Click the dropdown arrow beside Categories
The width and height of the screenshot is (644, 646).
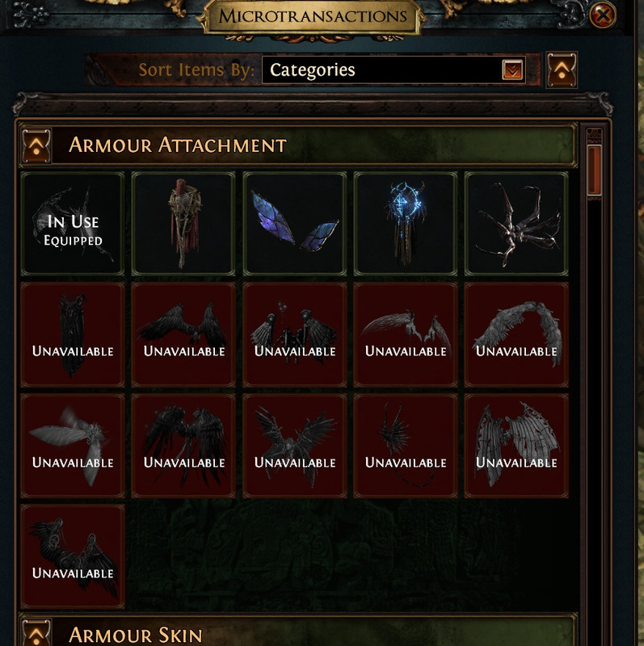512,69
